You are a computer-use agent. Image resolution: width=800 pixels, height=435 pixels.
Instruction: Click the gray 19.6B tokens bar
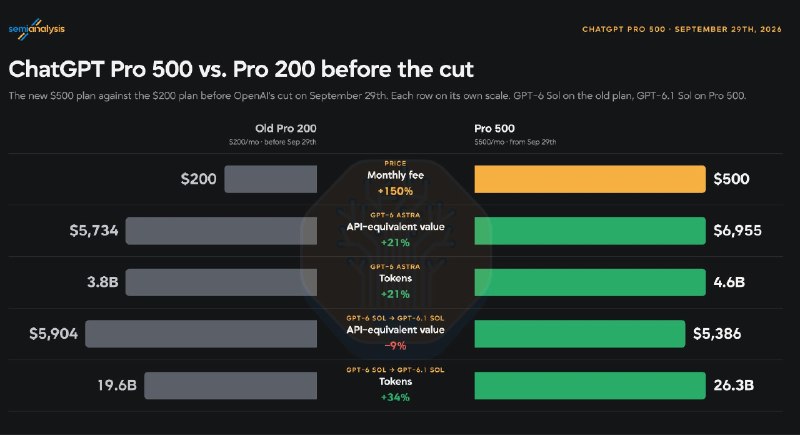(231, 386)
